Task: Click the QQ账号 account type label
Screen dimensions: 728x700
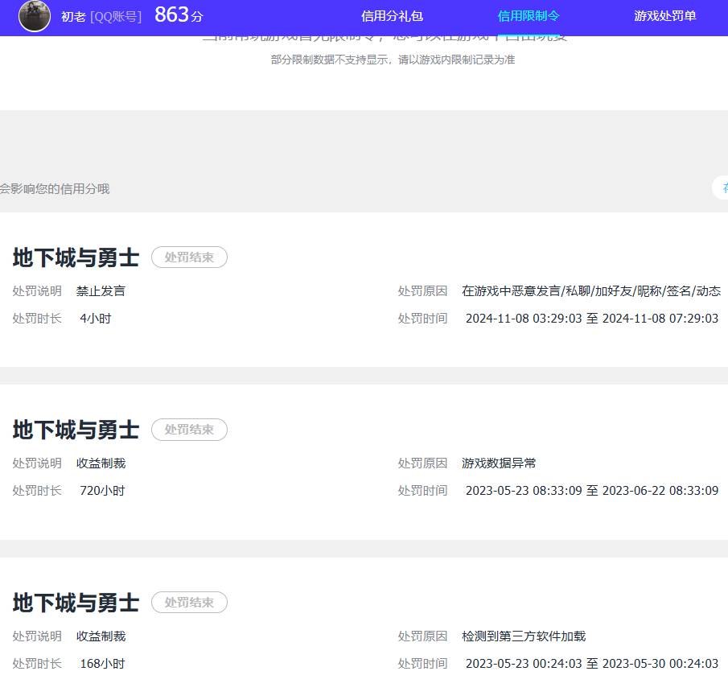Action: click(x=113, y=15)
